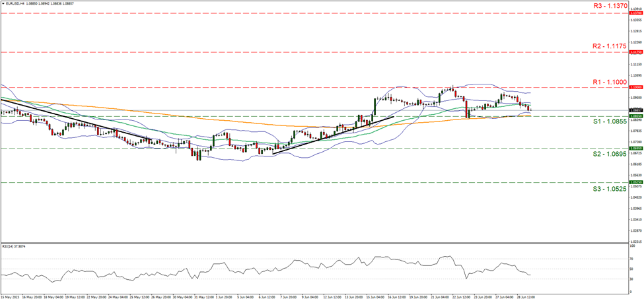The image size is (644, 301).
Task: Click the RSI scale value 30
Action: point(631,279)
